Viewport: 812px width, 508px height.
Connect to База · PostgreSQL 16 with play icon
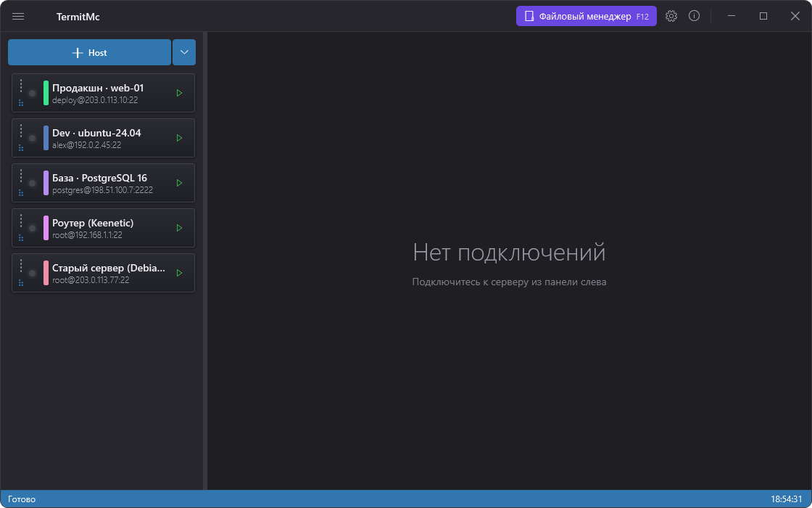coord(179,183)
